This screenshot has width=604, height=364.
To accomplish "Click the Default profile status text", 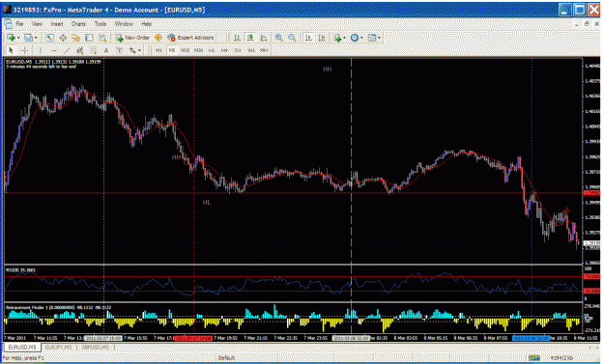I will (x=226, y=358).
